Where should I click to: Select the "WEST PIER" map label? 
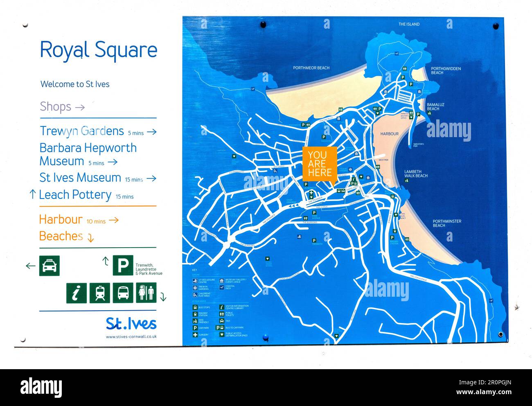click(x=383, y=160)
